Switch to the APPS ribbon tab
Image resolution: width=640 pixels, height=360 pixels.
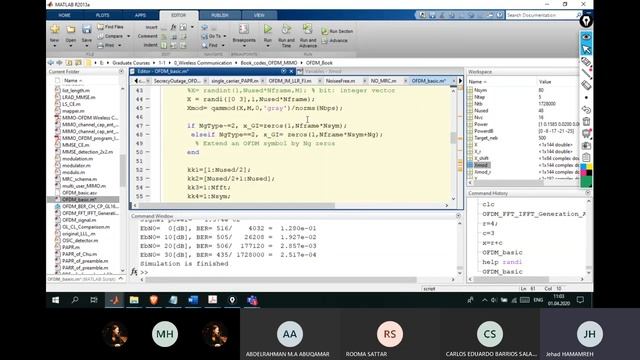[x=140, y=15]
